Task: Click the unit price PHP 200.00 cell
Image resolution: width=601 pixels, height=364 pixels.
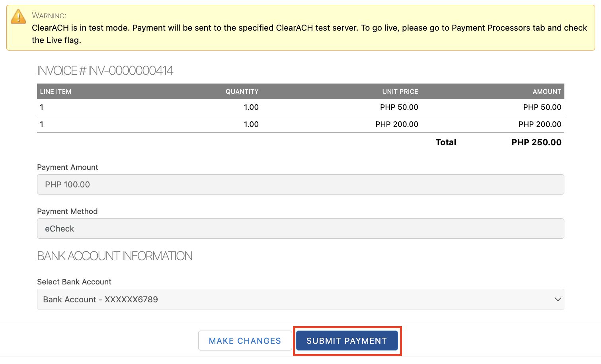Action: click(396, 125)
